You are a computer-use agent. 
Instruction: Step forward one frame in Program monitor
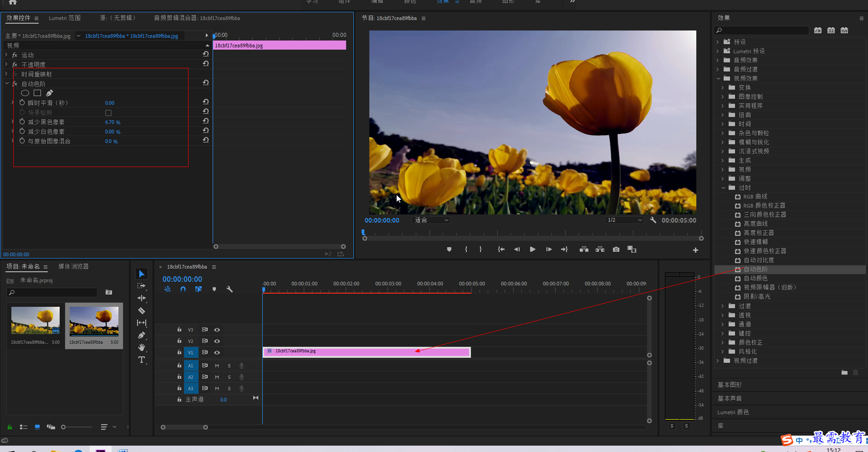click(x=549, y=249)
